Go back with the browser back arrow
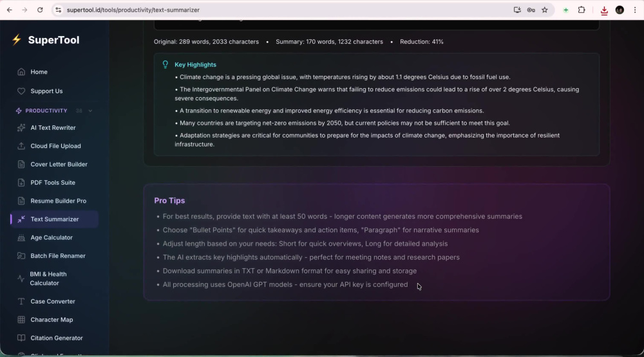 10,10
